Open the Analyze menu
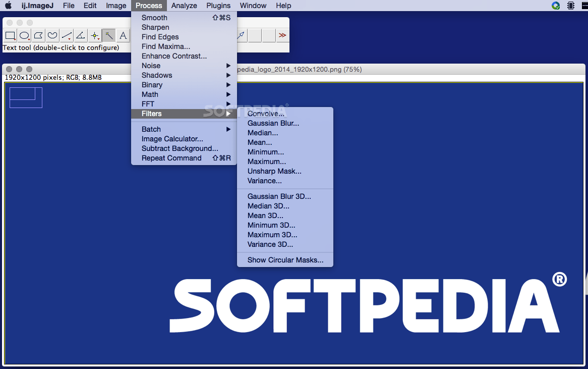The image size is (588, 369). click(184, 5)
